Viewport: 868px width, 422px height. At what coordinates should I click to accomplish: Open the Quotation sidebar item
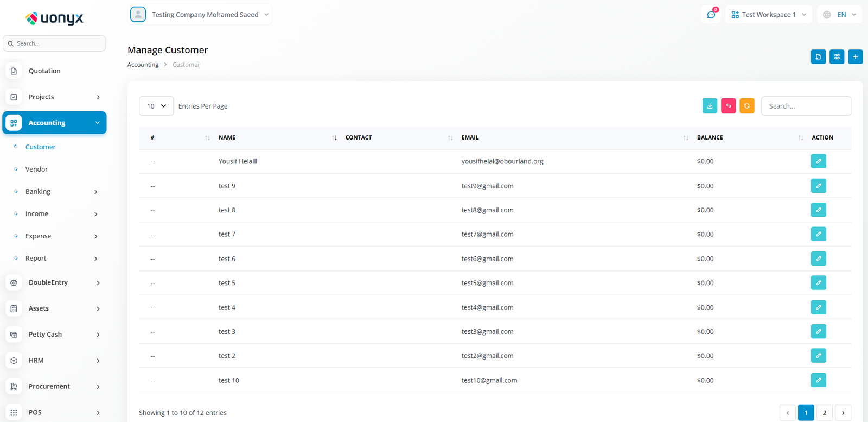[44, 71]
